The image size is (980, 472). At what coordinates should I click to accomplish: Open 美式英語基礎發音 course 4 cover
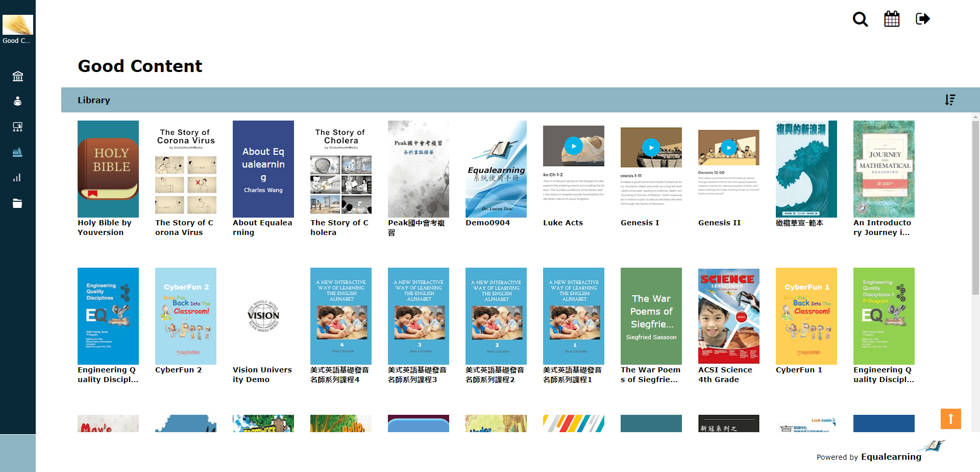click(x=341, y=316)
